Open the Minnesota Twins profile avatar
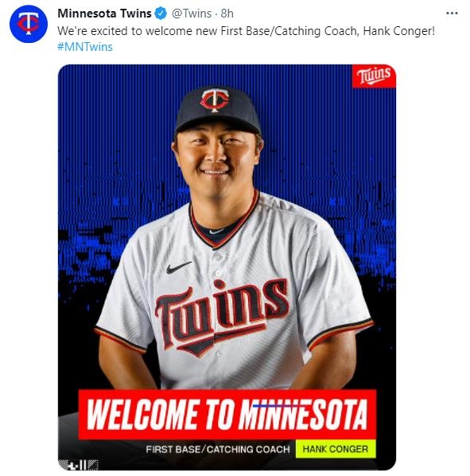470x476 pixels. [28, 24]
